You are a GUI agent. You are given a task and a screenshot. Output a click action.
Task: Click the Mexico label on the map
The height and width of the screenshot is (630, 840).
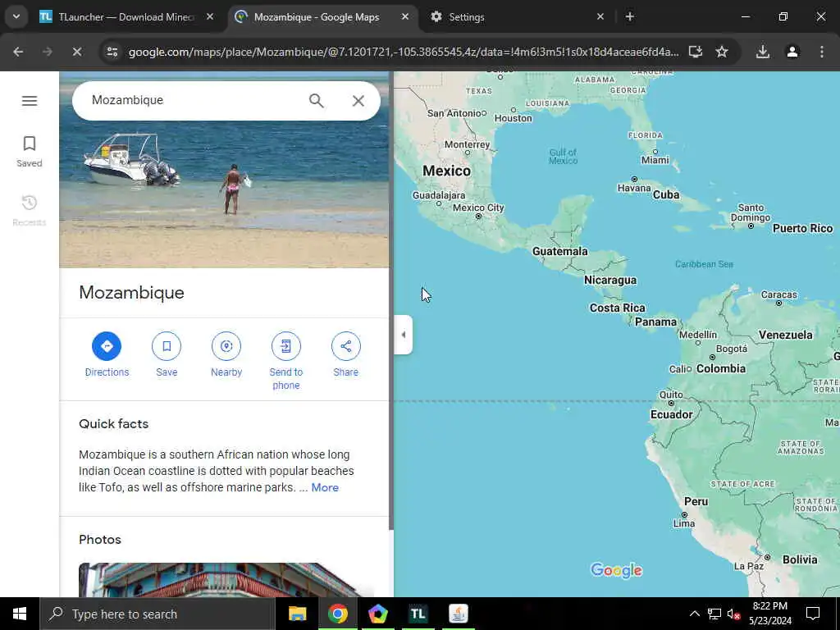click(447, 171)
